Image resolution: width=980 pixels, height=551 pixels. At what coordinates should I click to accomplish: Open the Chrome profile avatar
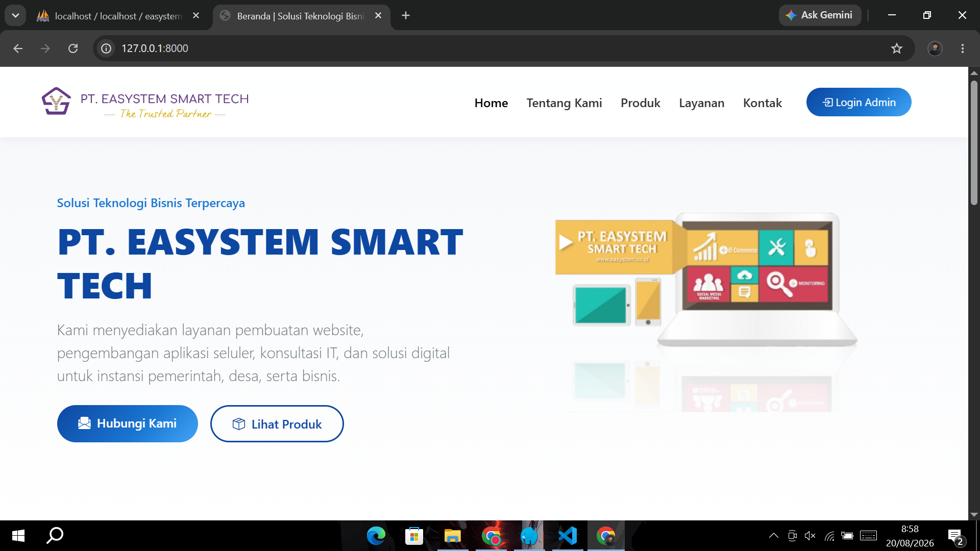(935, 48)
